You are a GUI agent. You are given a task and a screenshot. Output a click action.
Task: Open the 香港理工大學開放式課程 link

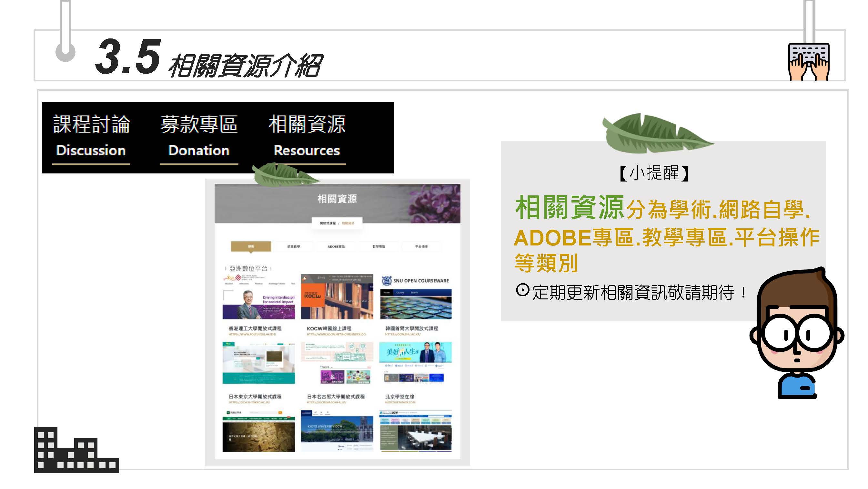pos(255,328)
